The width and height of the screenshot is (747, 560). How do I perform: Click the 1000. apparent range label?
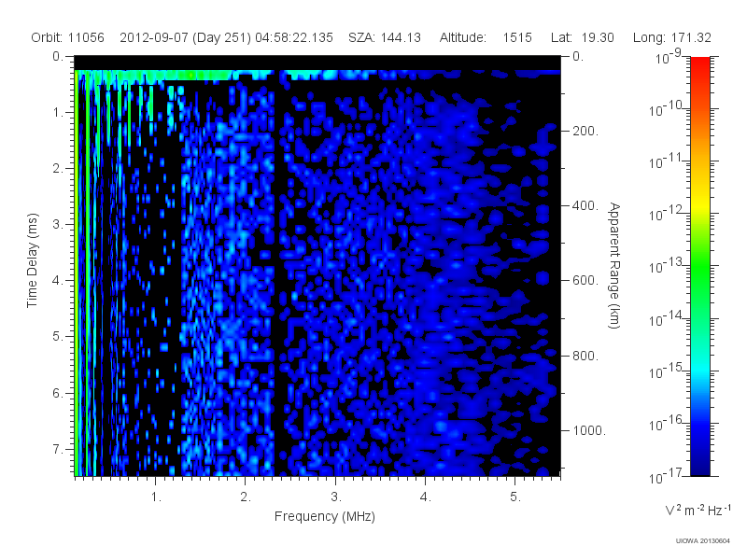tap(589, 430)
